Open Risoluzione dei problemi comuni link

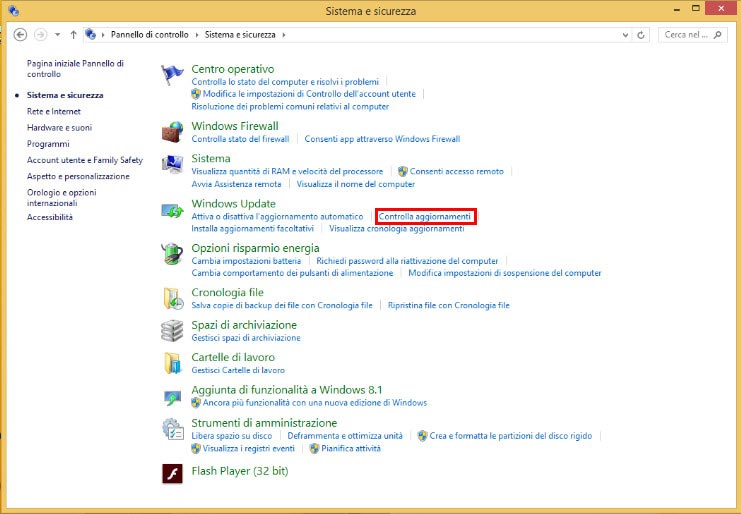coord(290,106)
